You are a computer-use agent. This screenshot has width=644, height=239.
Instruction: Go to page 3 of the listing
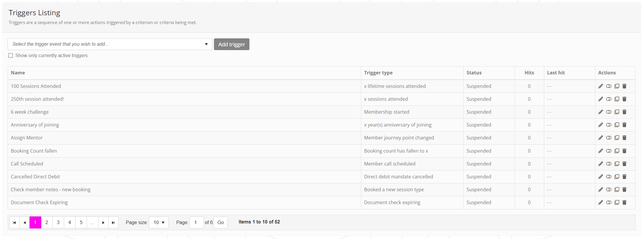[58, 223]
